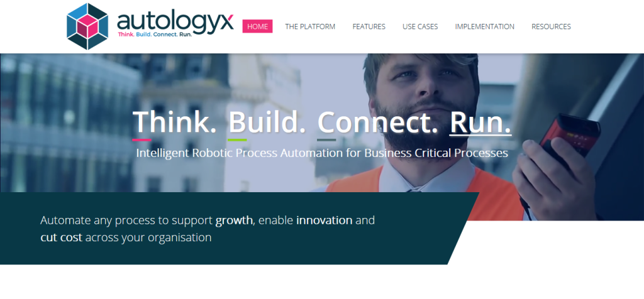644x299 pixels.
Task: Click the green bar under Build
Action: pos(237,140)
